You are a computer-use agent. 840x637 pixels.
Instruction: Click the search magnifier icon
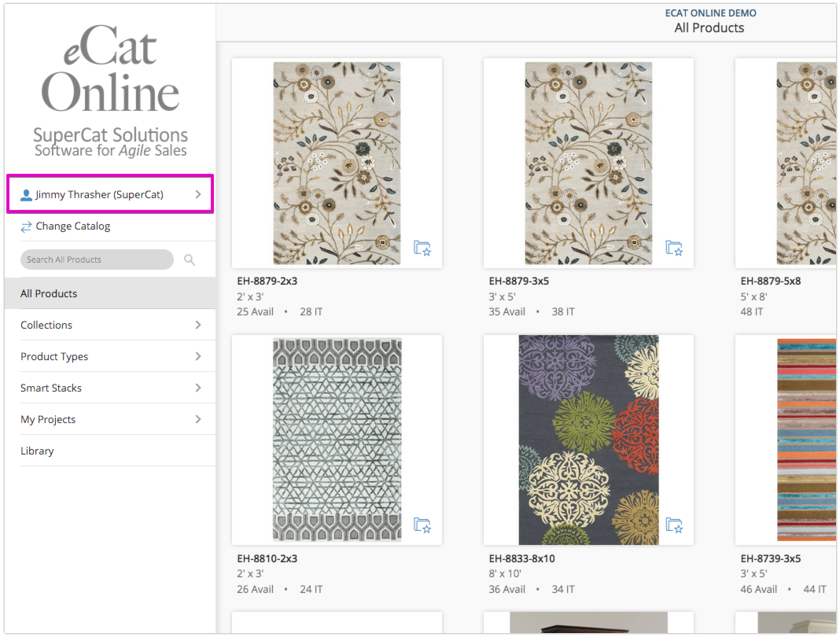coord(189,260)
